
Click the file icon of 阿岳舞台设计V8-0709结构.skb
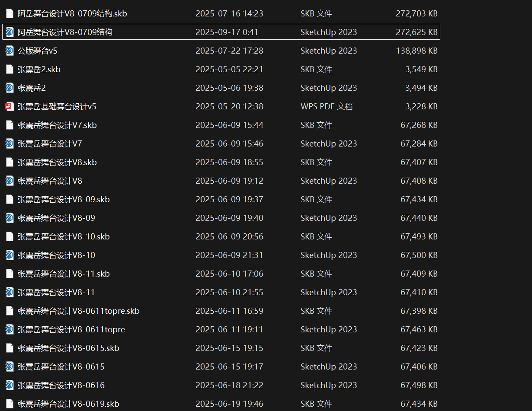pyautogui.click(x=10, y=13)
